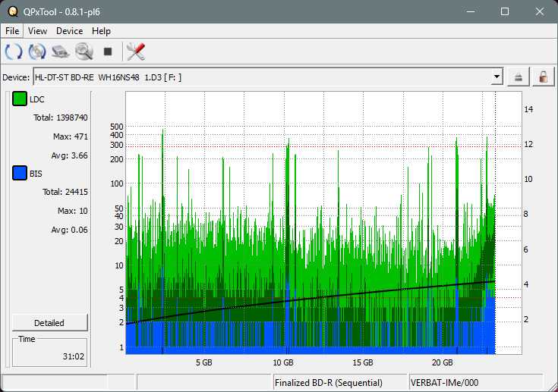This screenshot has height=392, width=558.
Task: Minimize the QPxTool window
Action: tap(471, 11)
